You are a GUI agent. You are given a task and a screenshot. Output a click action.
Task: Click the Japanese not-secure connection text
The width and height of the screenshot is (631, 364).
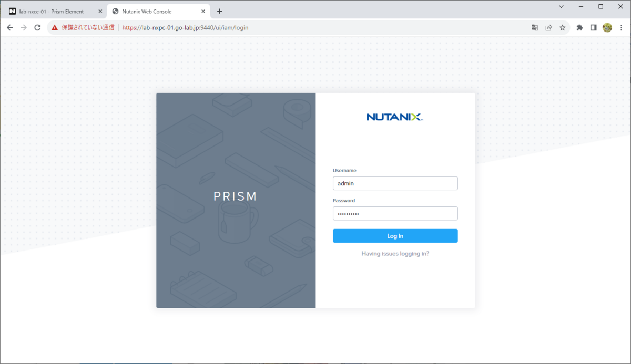(88, 27)
